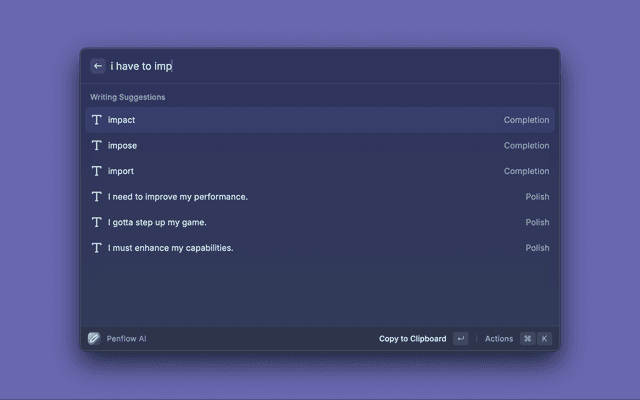Click the back arrow button
This screenshot has height=400, width=640.
pyautogui.click(x=98, y=66)
